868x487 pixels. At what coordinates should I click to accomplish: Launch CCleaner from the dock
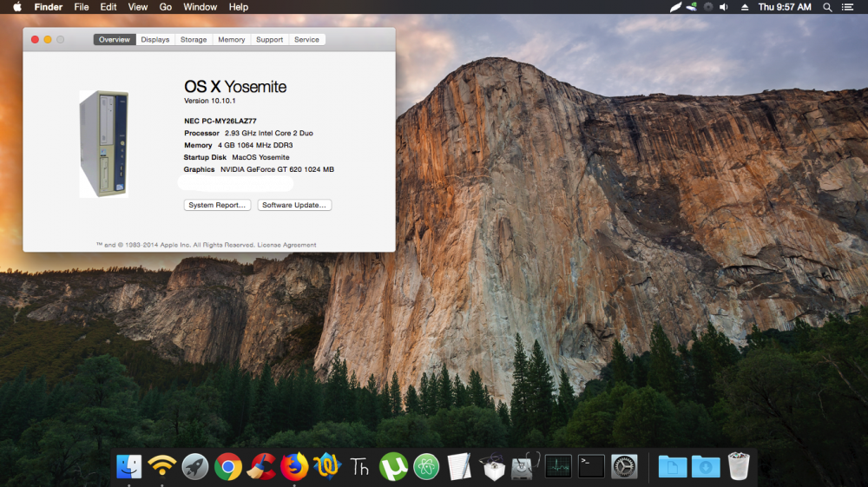pos(261,466)
